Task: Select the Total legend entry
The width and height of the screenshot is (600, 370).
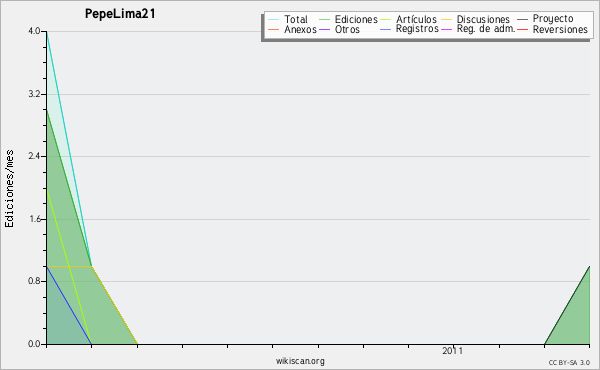Action: (x=296, y=19)
